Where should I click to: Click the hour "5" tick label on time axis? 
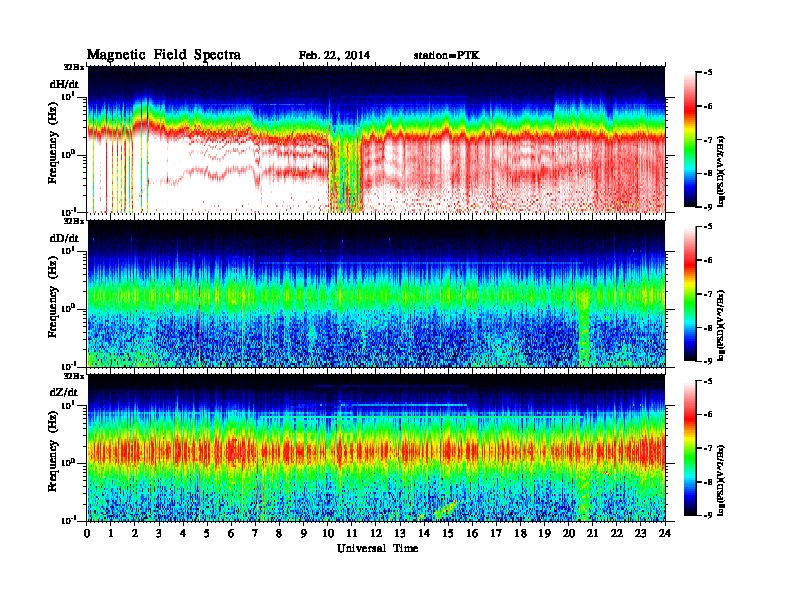point(207,534)
